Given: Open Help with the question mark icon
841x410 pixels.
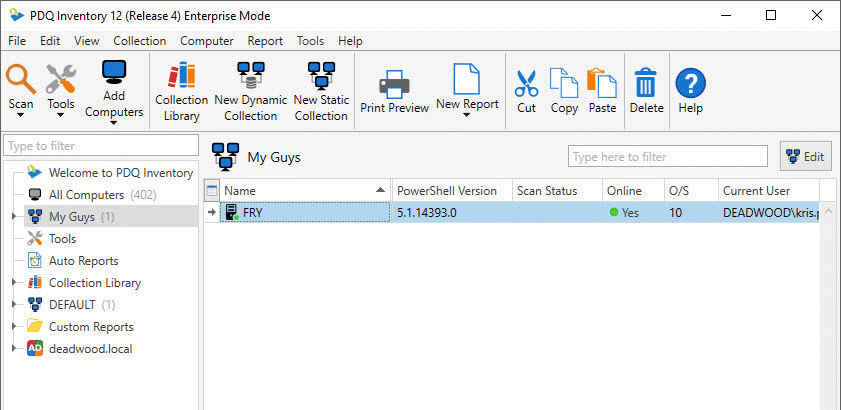Looking at the screenshot, I should click(690, 83).
